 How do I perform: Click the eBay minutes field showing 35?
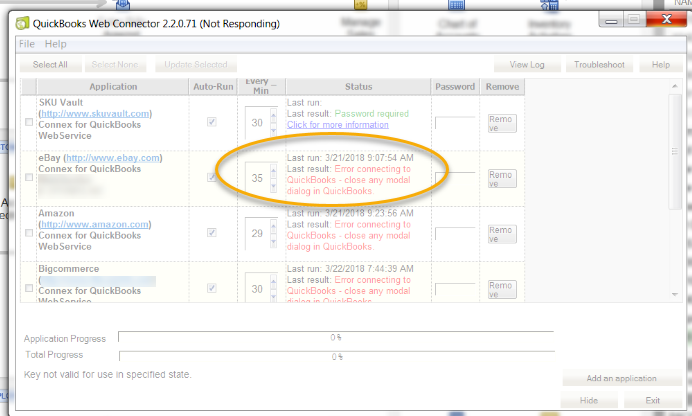(257, 178)
